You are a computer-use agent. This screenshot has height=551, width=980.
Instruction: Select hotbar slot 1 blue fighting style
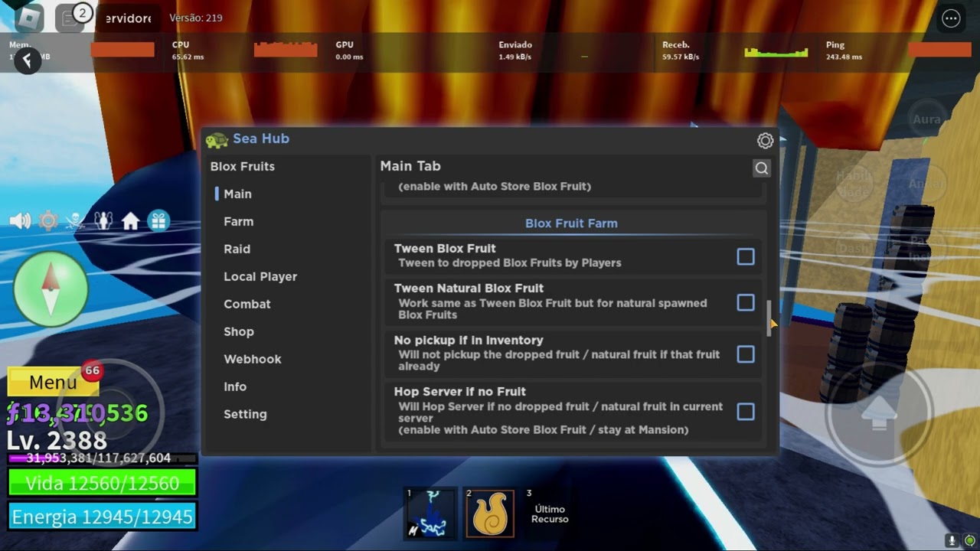(x=430, y=513)
